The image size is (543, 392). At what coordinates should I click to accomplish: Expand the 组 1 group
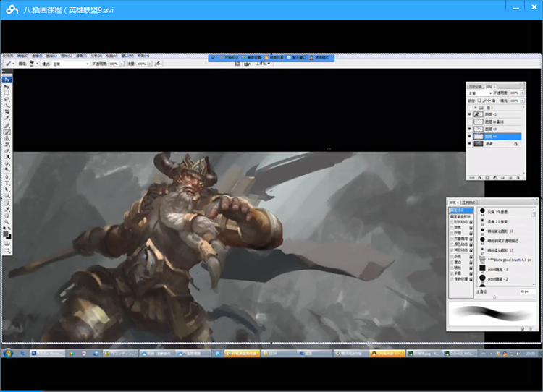[x=476, y=108]
